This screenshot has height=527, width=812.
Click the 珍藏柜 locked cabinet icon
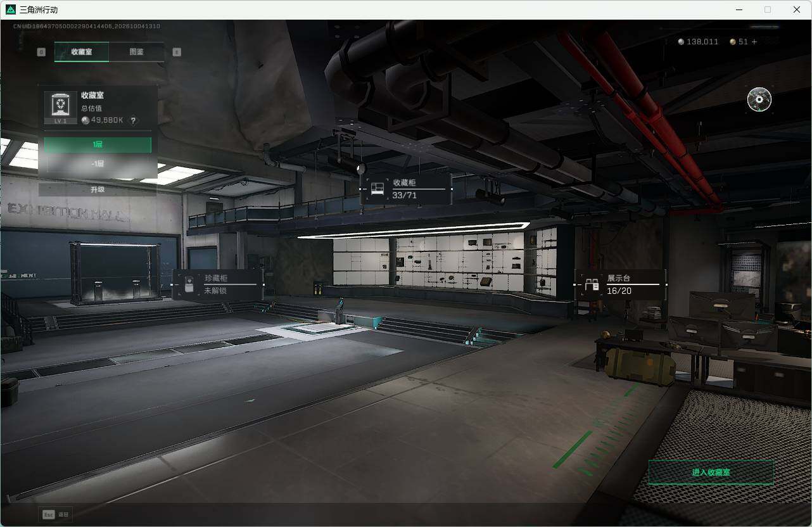tap(188, 285)
